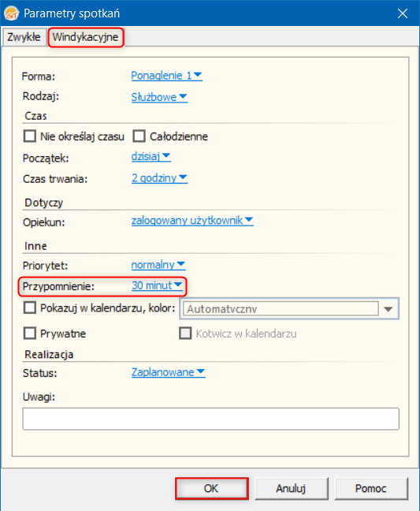
Task: Check the Prywatne checkbox
Action: [30, 334]
